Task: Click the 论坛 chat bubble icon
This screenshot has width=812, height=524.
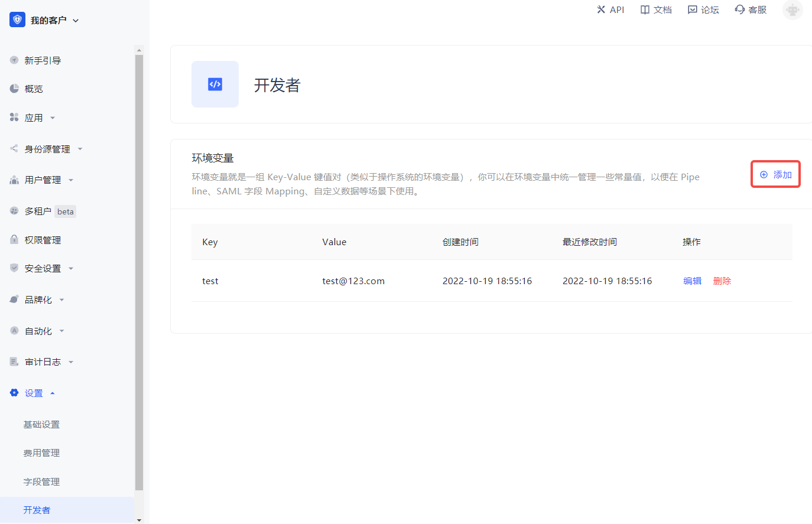Action: click(692, 9)
